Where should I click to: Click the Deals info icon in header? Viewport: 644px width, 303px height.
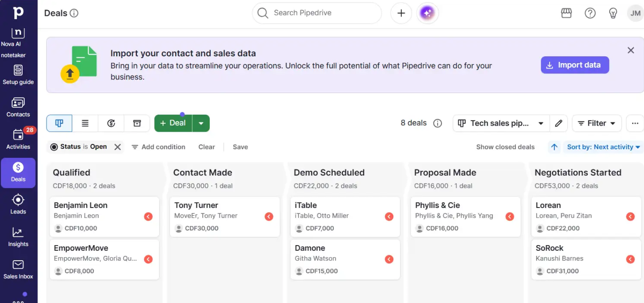[74, 13]
